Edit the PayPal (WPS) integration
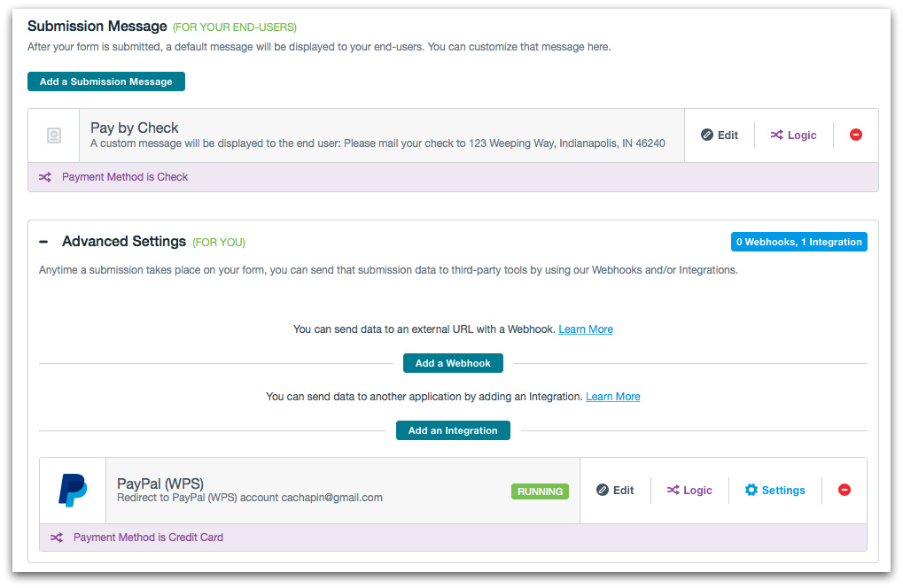This screenshot has width=903, height=588. coord(615,490)
